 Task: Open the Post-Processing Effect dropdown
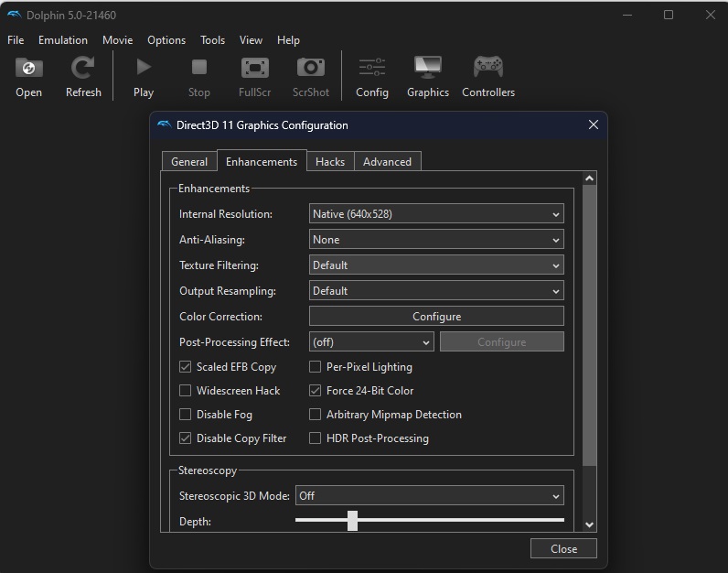point(371,342)
